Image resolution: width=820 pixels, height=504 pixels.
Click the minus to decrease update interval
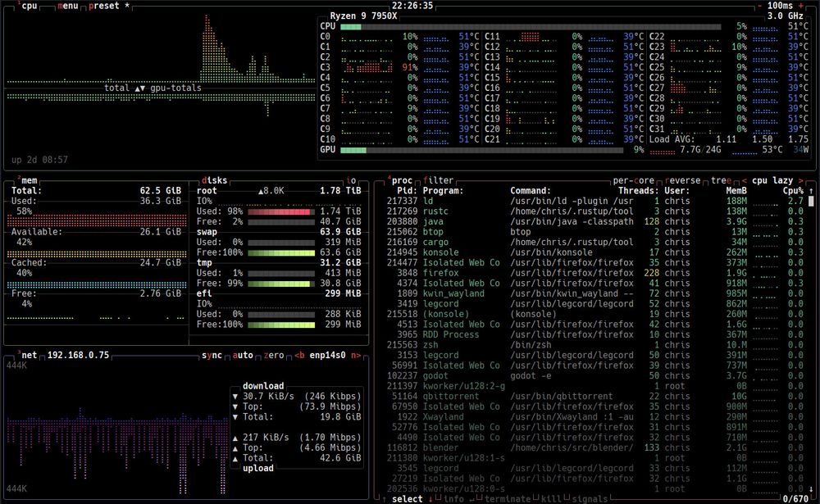tap(760, 6)
